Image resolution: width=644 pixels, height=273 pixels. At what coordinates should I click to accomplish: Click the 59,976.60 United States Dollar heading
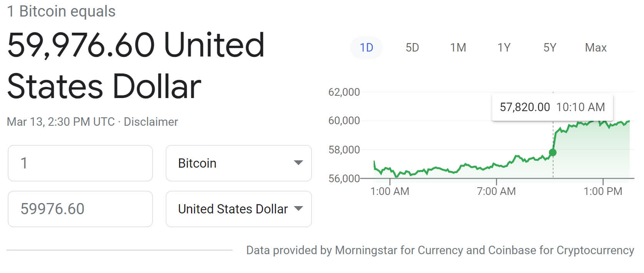[x=136, y=65]
